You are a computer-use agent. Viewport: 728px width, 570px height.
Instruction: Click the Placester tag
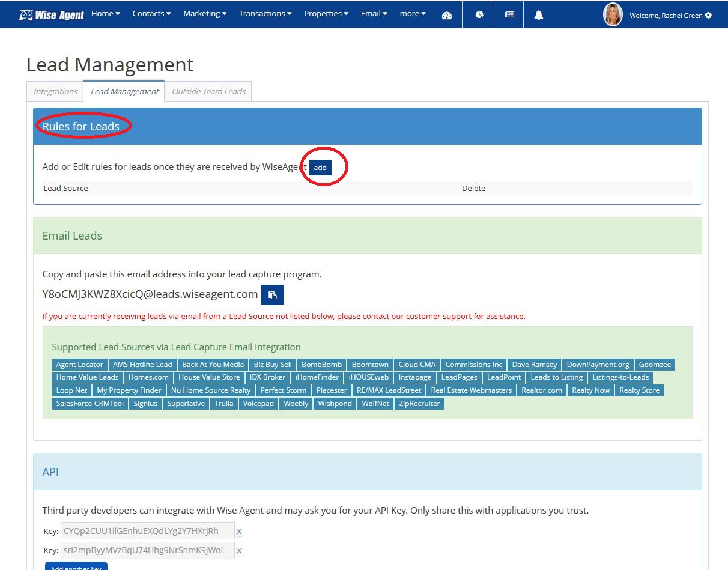(332, 390)
